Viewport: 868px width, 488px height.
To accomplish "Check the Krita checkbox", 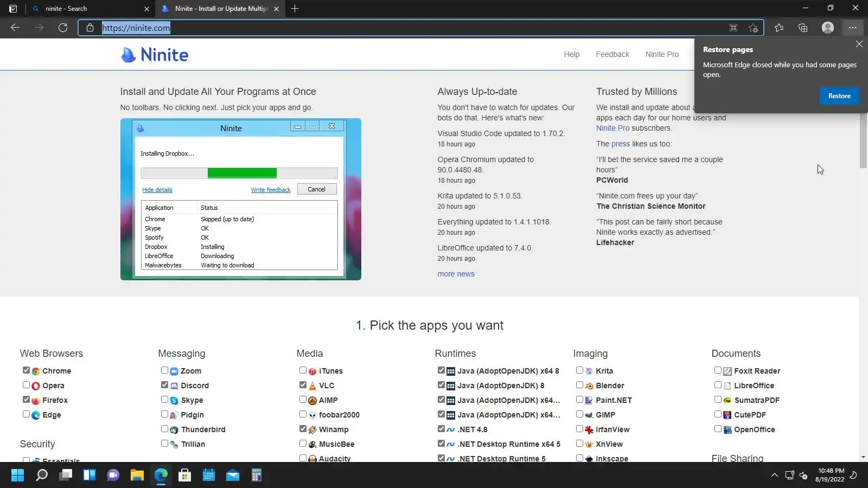I will click(x=579, y=370).
